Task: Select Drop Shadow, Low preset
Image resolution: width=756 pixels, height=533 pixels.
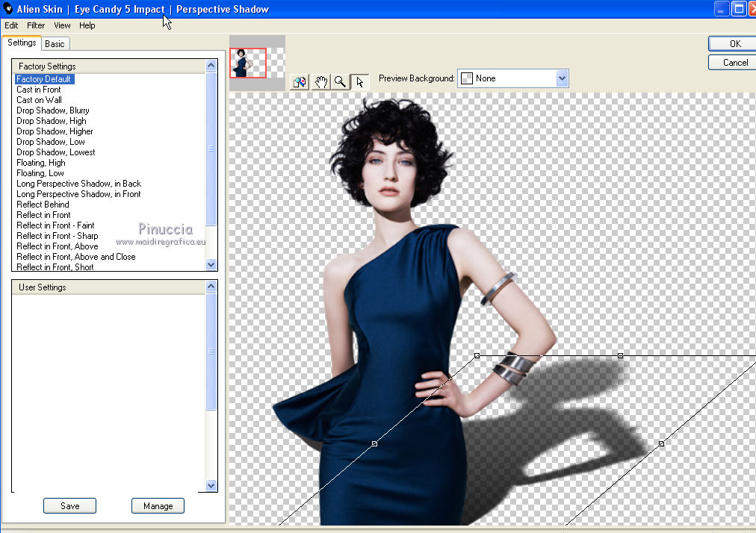Action: click(x=51, y=142)
